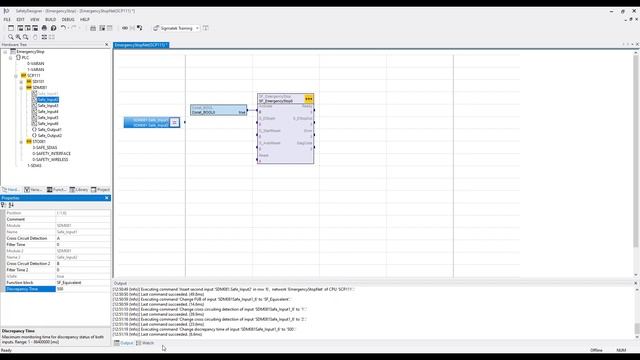Click the yellow icon on SF_EmergencyStop block

click(x=309, y=99)
